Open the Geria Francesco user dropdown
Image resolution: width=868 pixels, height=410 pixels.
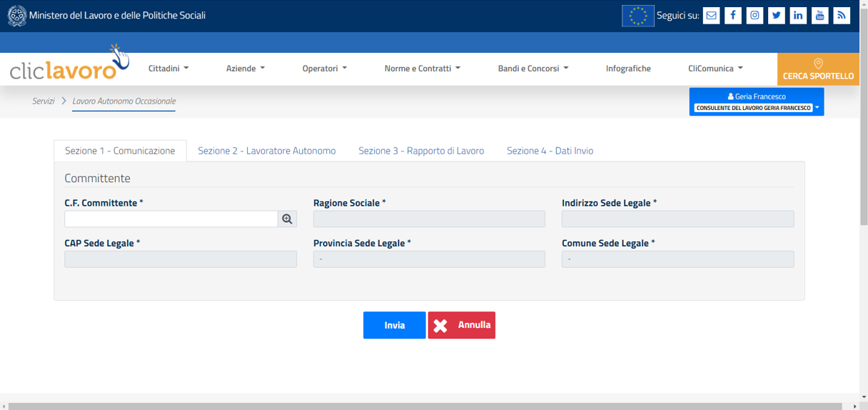756,102
